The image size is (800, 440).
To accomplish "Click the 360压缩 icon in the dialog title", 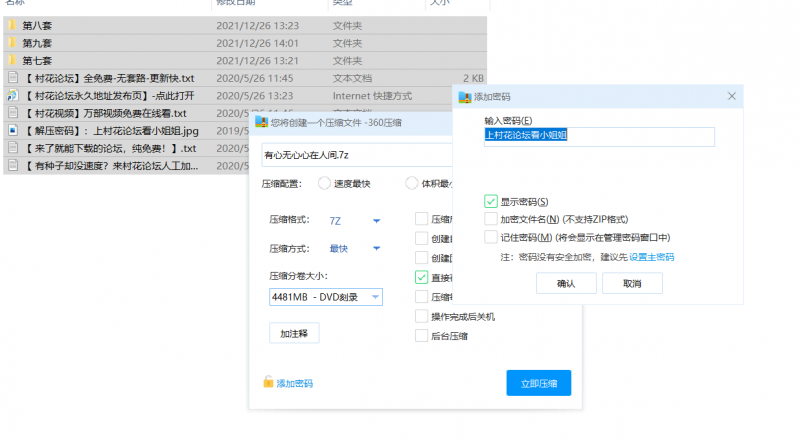I will pyautogui.click(x=262, y=122).
